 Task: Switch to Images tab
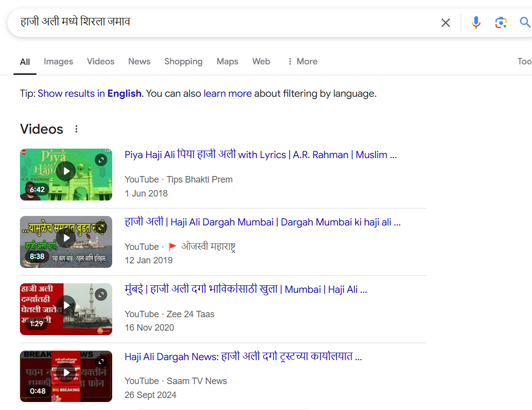pyautogui.click(x=58, y=61)
